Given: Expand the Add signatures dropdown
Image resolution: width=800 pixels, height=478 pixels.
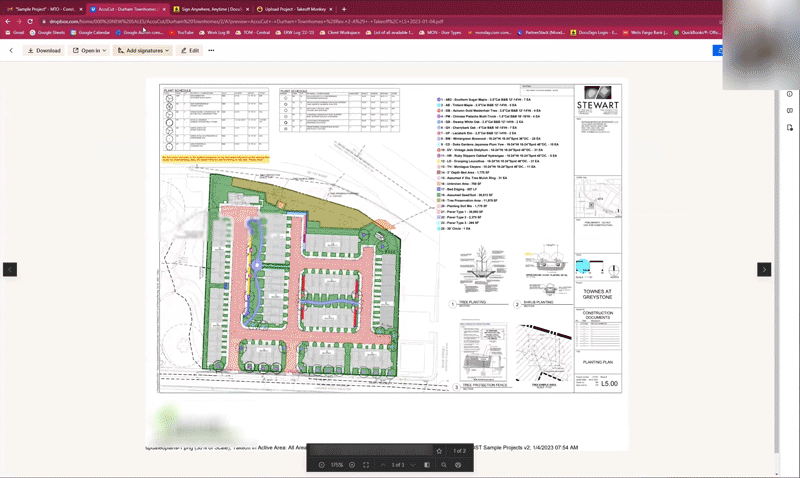Looking at the screenshot, I should (143, 51).
